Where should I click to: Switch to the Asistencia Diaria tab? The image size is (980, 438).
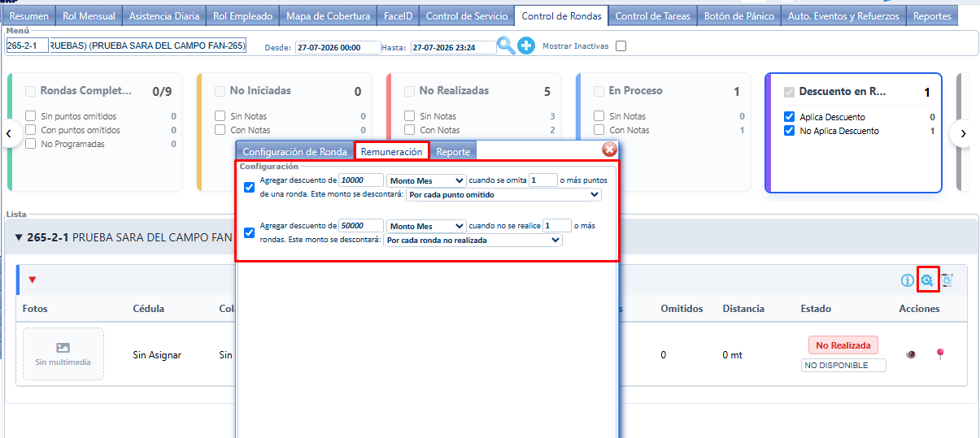click(x=163, y=15)
